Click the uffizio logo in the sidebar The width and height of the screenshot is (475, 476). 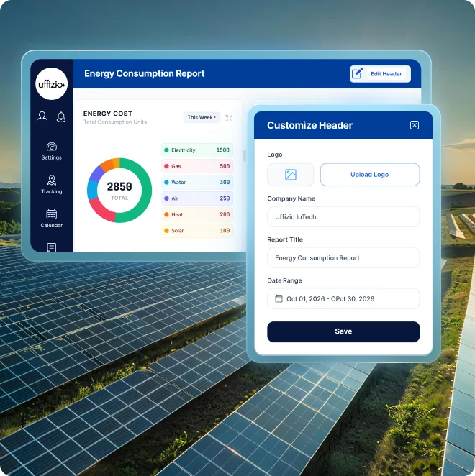point(51,84)
